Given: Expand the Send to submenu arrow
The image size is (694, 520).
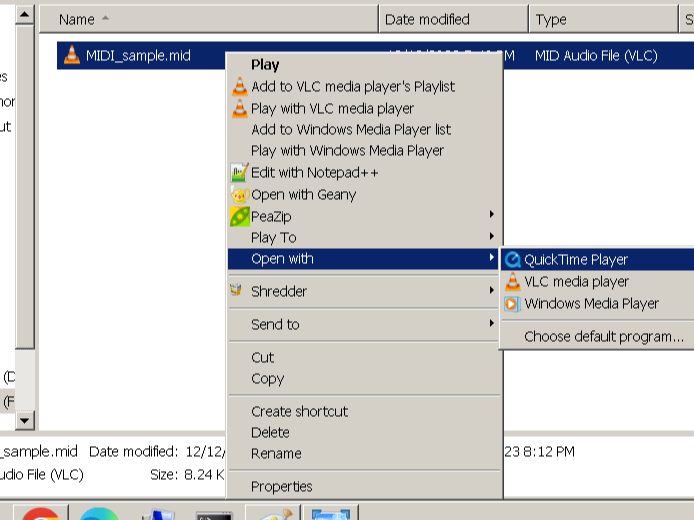Looking at the screenshot, I should coord(491,323).
